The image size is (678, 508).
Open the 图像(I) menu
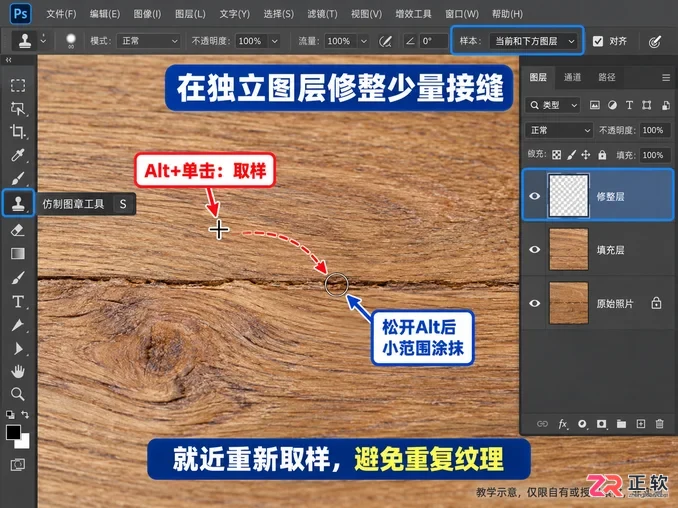[147, 14]
